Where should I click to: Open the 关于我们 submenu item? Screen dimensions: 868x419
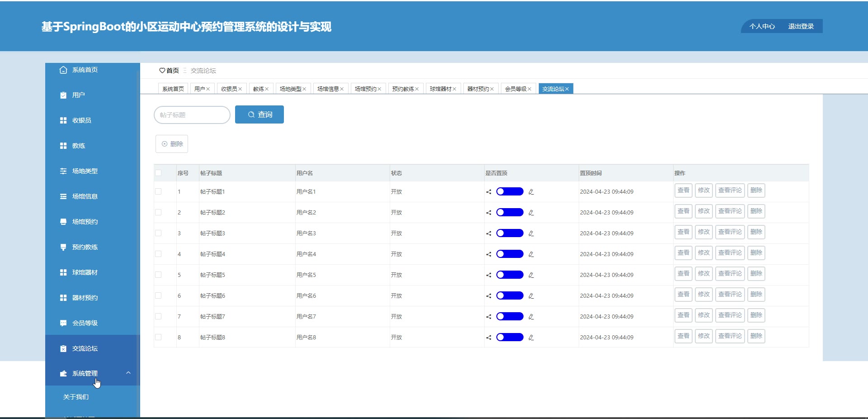(x=76, y=397)
